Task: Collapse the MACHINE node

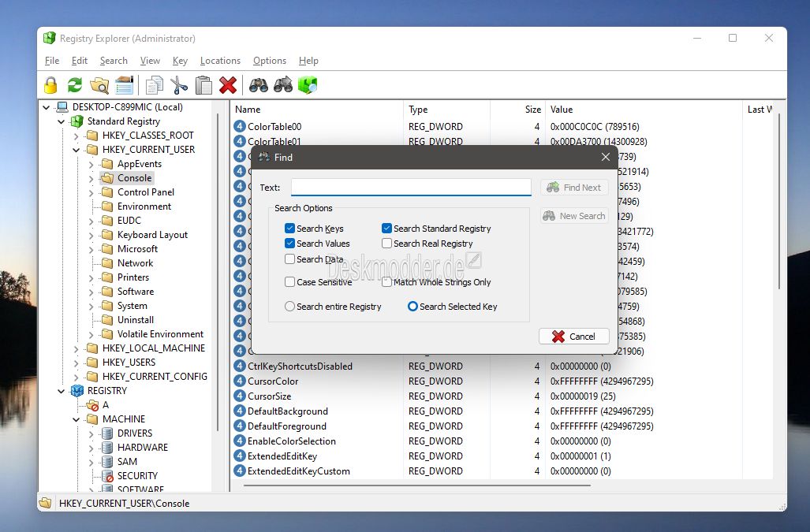Action: (x=76, y=419)
